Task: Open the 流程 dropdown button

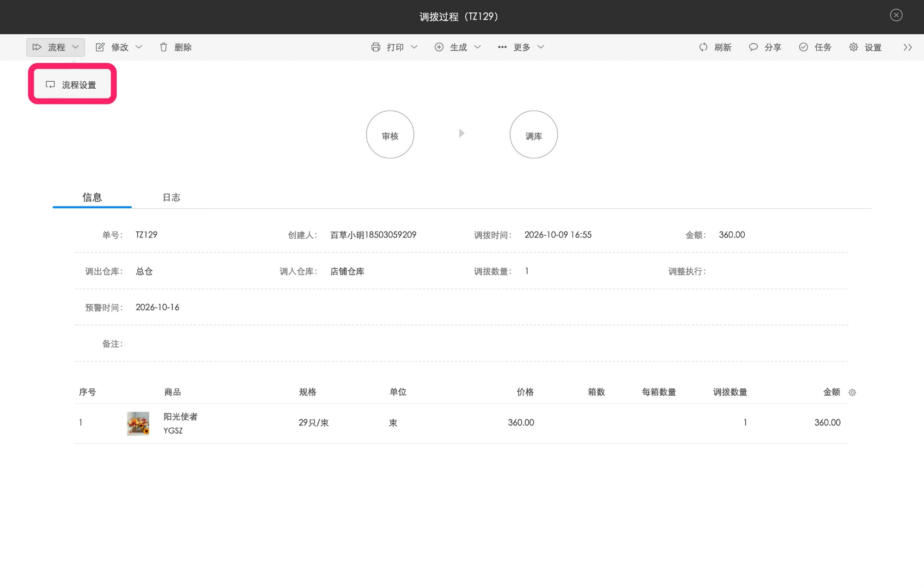Action: (x=55, y=47)
